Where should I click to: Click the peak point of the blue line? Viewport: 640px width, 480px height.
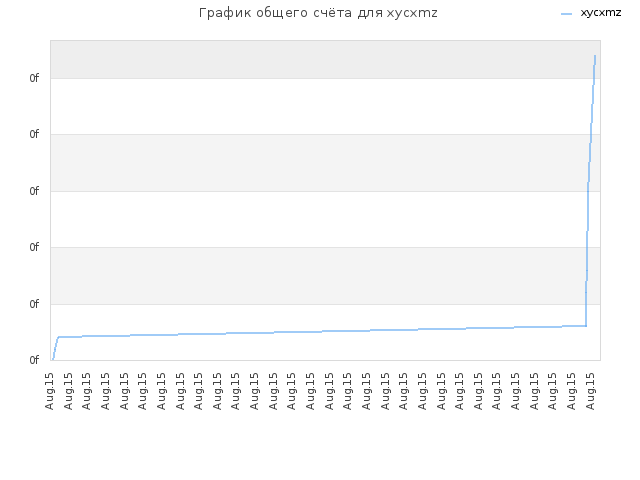point(595,56)
